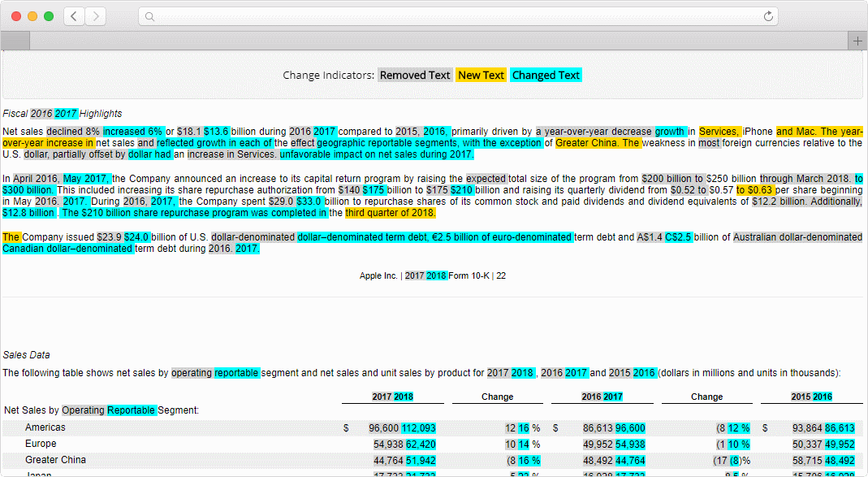Click the browser forward arrow
868x477 pixels.
tap(95, 16)
